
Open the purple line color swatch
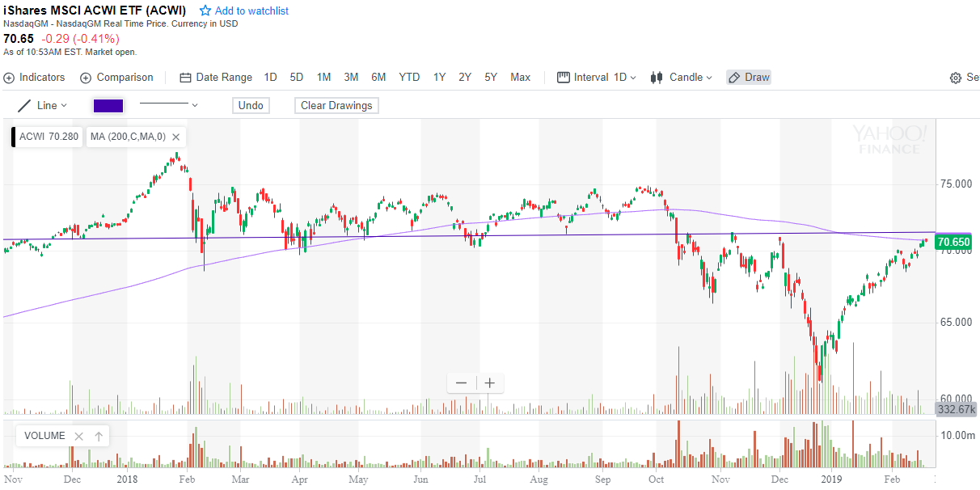pos(108,105)
